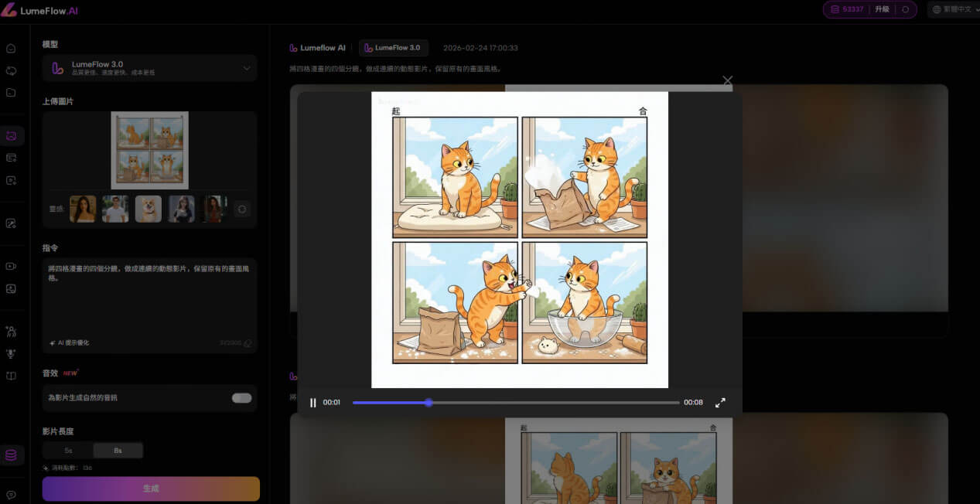Click the folder icon in the left sidebar
980x504 pixels.
[11, 93]
